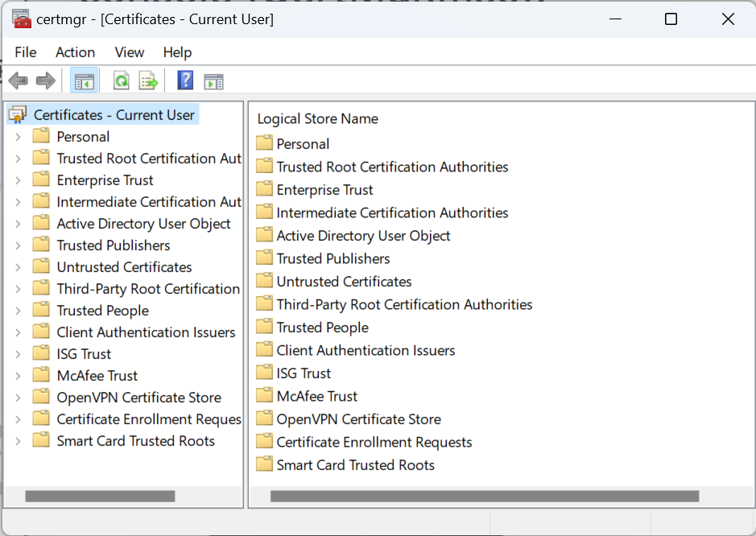The image size is (756, 536).
Task: Click the green Refresh toolbar icon
Action: point(121,80)
